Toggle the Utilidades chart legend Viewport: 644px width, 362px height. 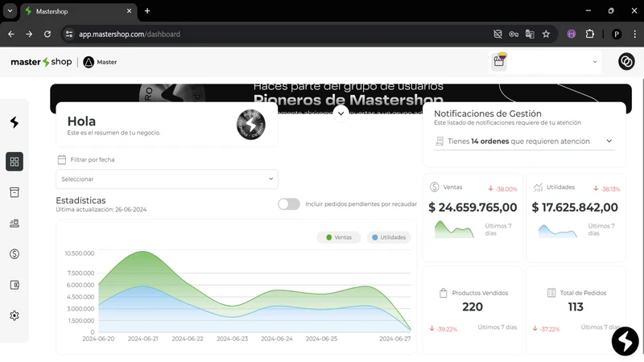389,237
